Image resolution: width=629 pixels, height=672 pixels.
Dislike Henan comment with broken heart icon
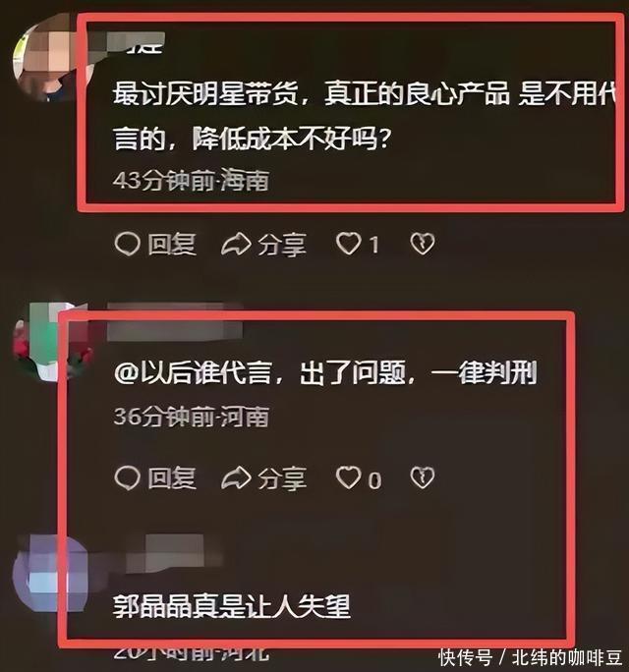point(423,477)
